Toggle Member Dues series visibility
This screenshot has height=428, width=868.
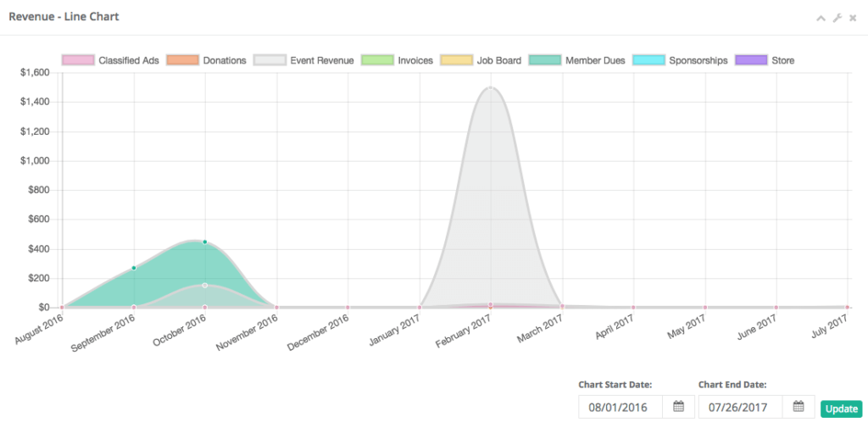[x=576, y=61]
